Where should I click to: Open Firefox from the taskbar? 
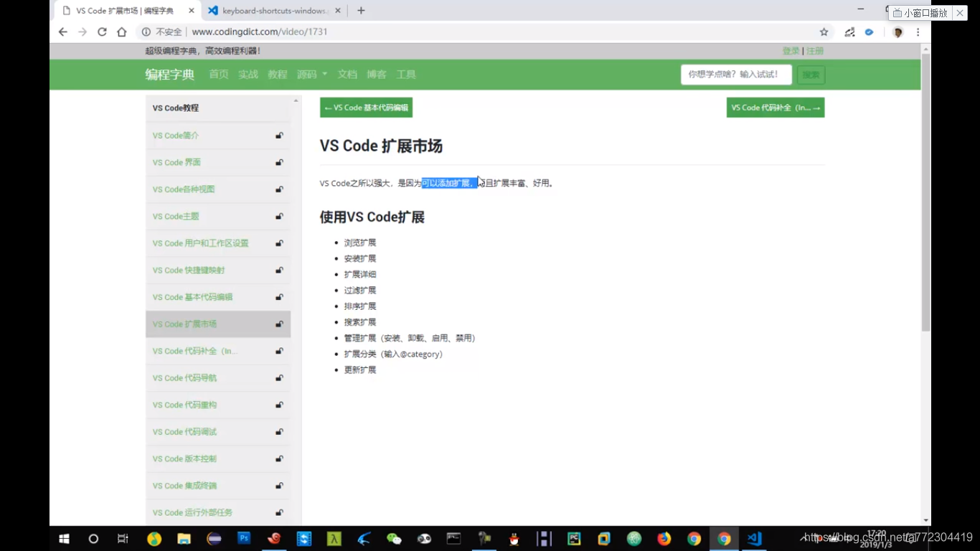[x=664, y=538]
